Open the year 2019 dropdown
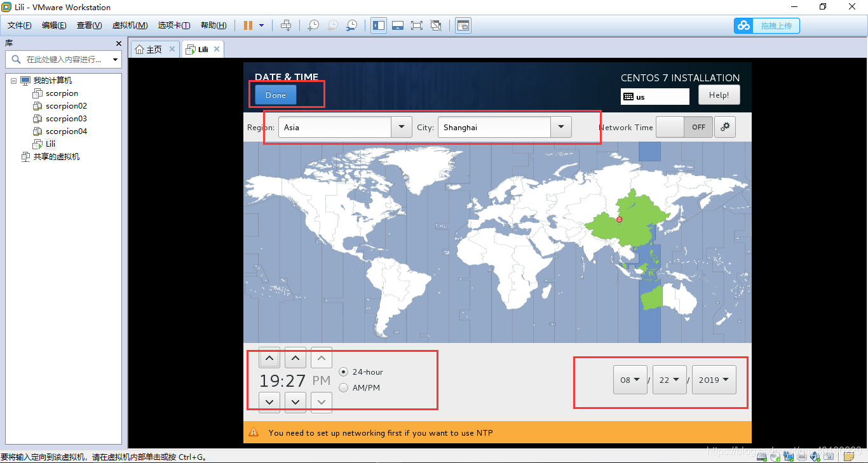 coord(714,380)
